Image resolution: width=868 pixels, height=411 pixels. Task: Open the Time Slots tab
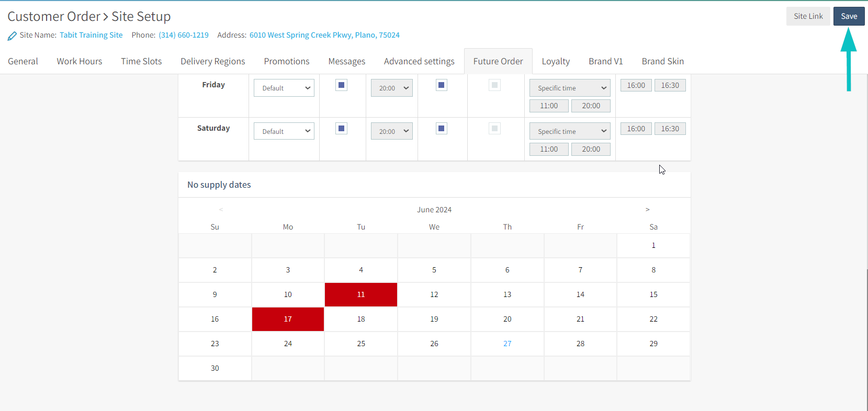(x=141, y=61)
